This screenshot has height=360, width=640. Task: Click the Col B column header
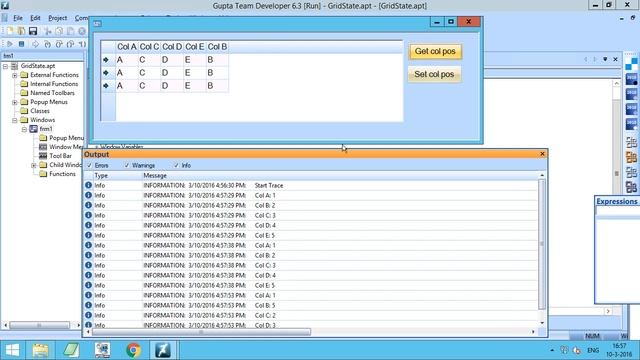pyautogui.click(x=217, y=47)
